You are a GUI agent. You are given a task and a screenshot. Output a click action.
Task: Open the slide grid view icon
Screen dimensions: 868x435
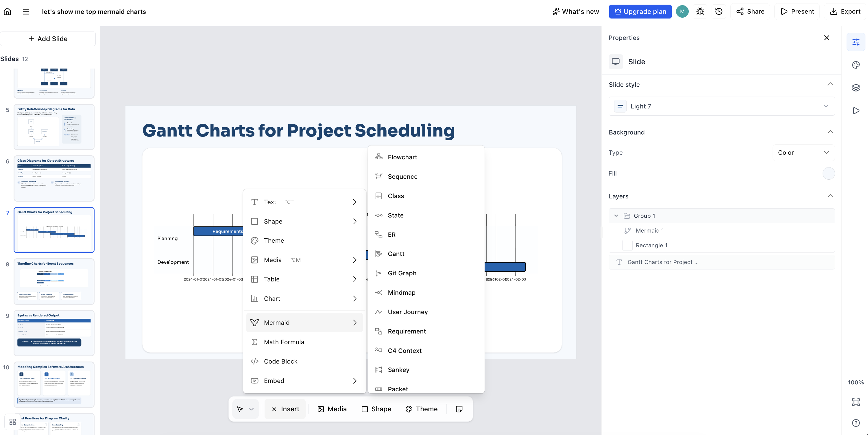(13, 421)
